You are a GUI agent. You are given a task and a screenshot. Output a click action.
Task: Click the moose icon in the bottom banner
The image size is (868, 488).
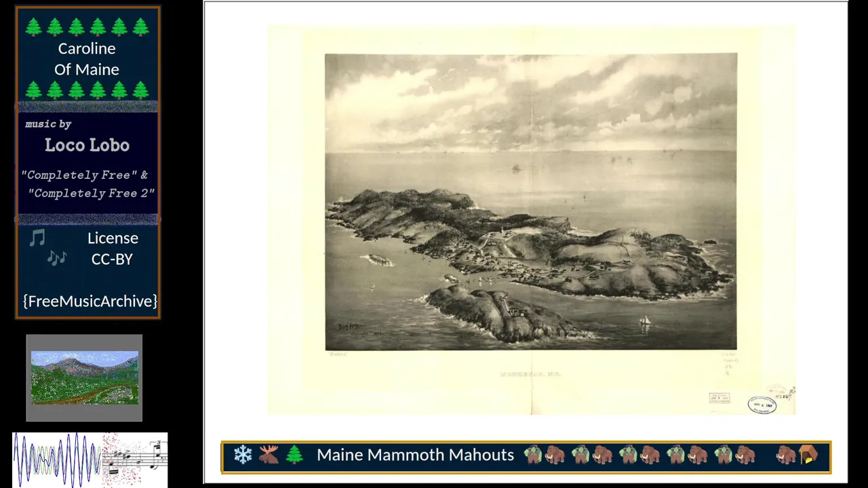(x=269, y=455)
